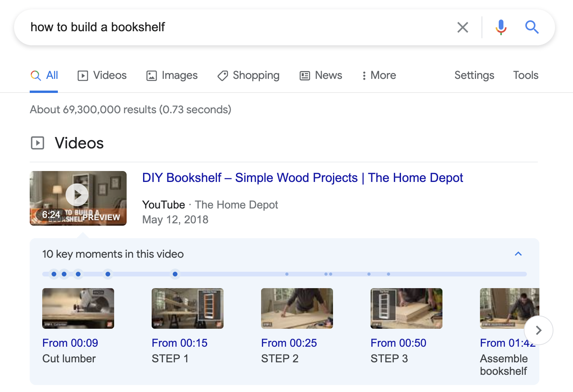Screen dimensions: 573x392
Task: Jump to the From 00:25 link
Action: pos(289,343)
